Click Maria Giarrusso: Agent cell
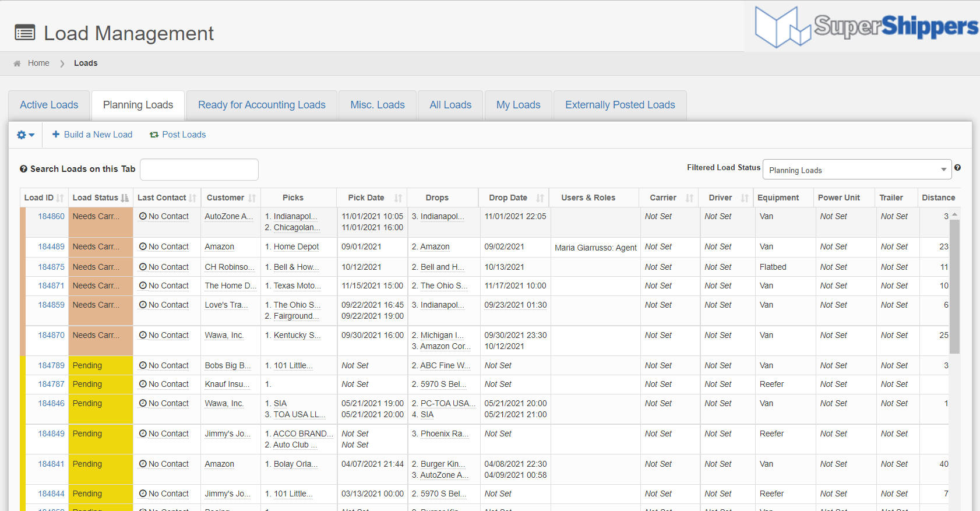 point(595,248)
